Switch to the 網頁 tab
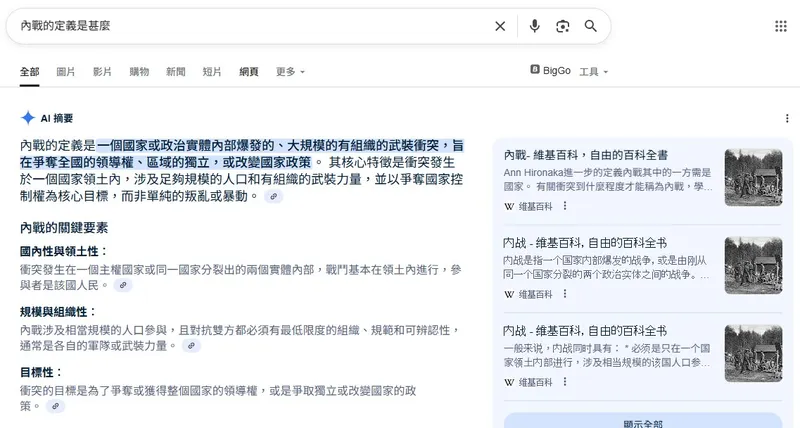This screenshot has width=800, height=428. (248, 72)
